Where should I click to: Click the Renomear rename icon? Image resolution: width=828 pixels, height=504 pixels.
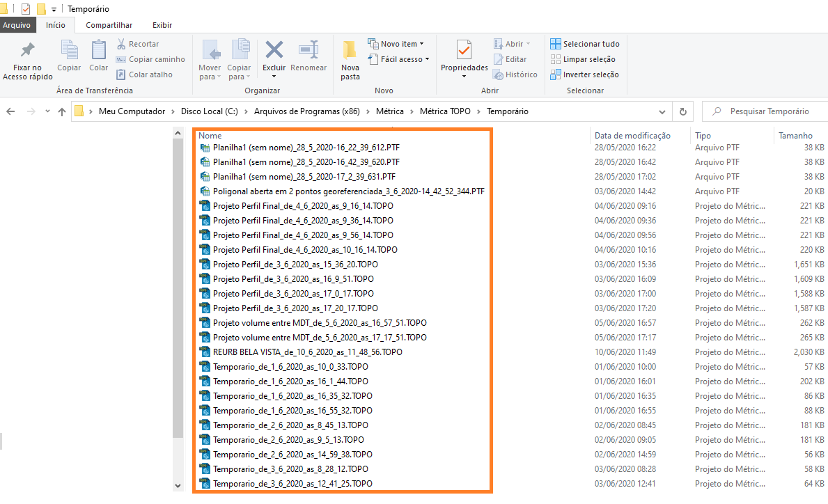(x=308, y=51)
